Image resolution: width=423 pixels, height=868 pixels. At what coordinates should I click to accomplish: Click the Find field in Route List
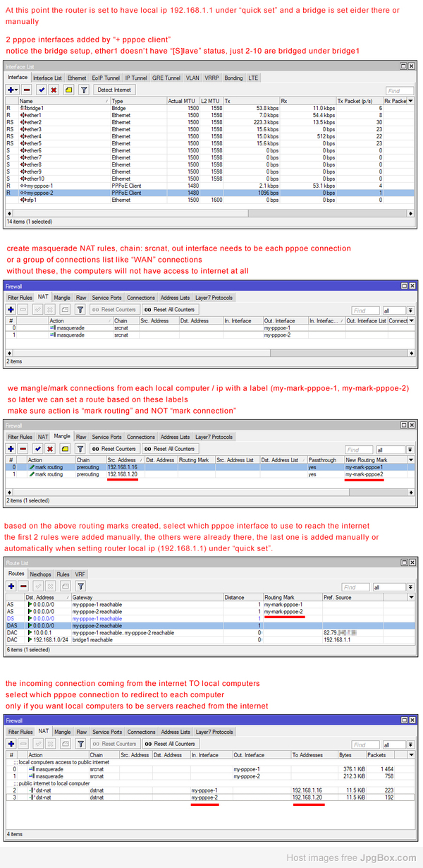coord(355,587)
